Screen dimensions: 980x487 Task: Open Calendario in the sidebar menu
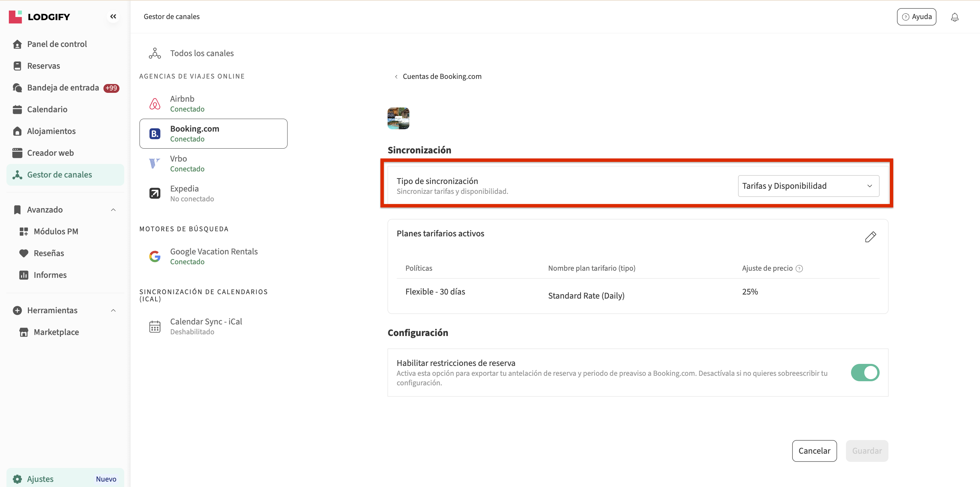coord(47,110)
